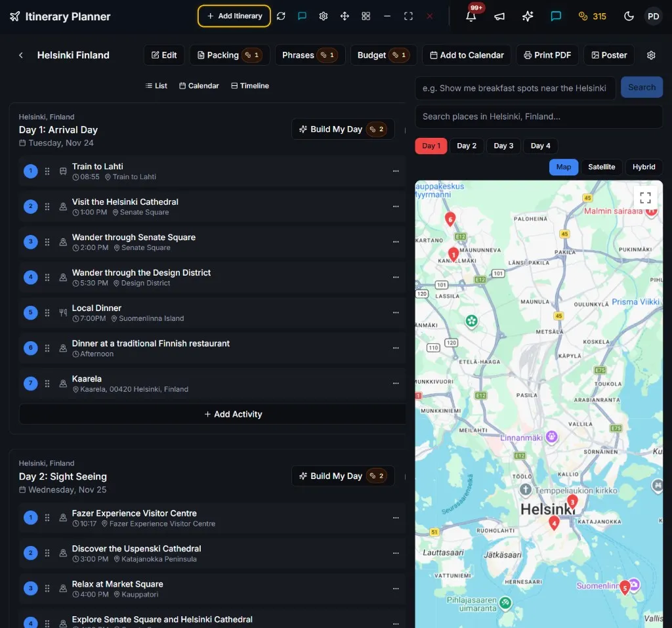Grab drag handle for Train to Lahti
Screen dimensions: 672x628
click(47, 171)
